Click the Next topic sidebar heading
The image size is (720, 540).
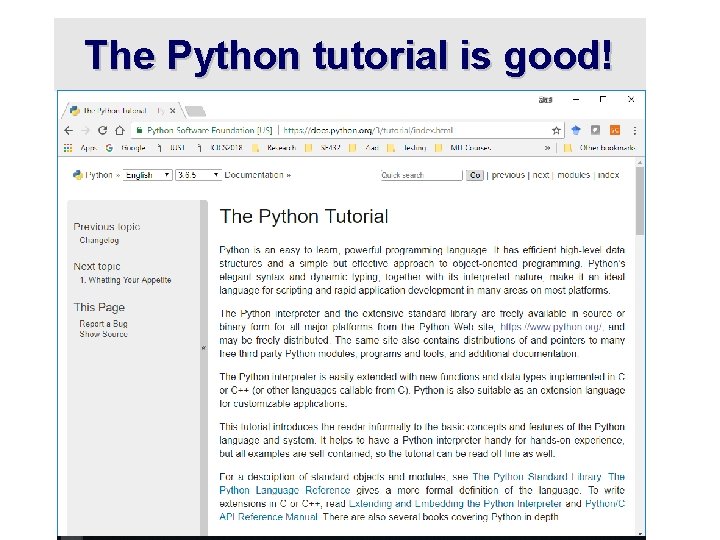(97, 266)
